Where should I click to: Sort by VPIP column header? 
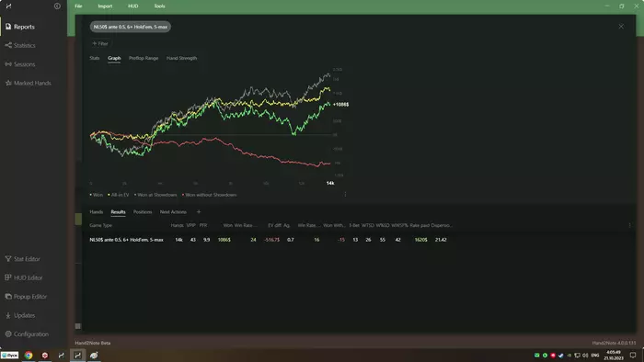191,225
